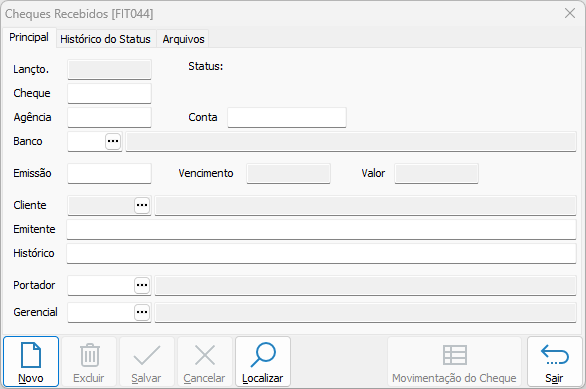Screen dimensions: 586x389
Task: Click the Salvar checkmark button
Action: coord(147,361)
